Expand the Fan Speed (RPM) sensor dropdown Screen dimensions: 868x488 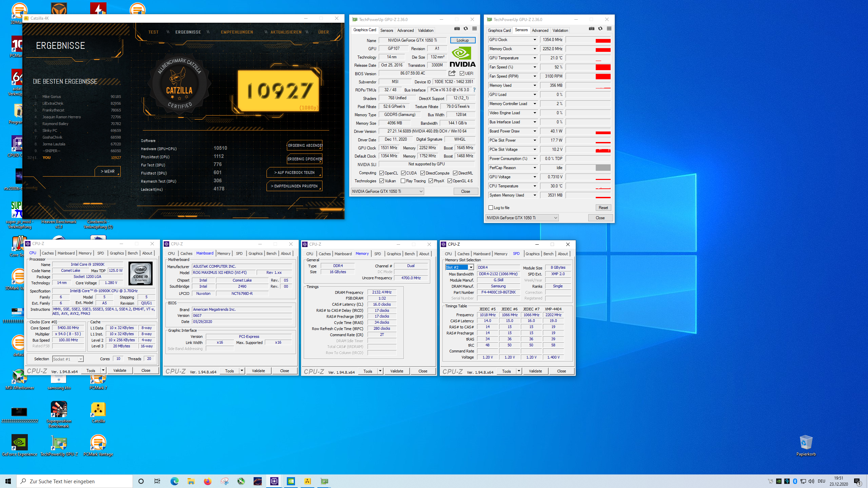(x=535, y=76)
